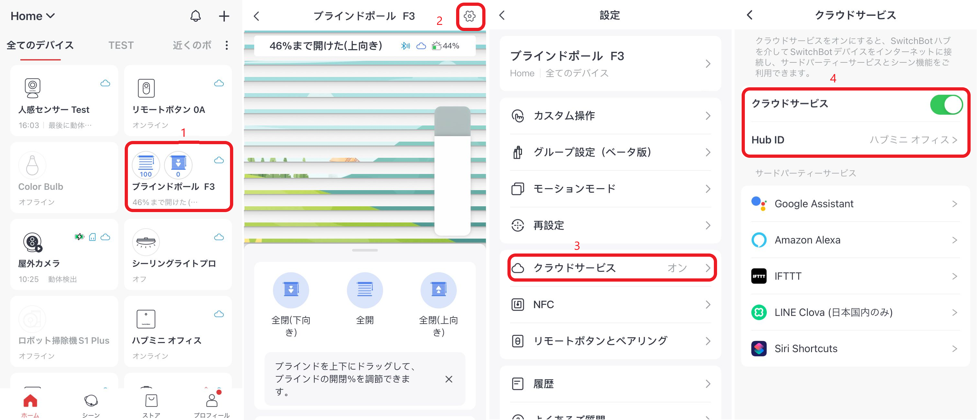
Task: Open リモートボタンとペアリング row
Action: pos(610,341)
